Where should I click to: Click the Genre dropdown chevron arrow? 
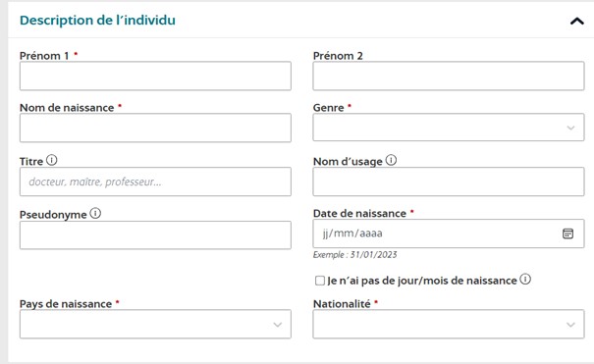(x=570, y=128)
